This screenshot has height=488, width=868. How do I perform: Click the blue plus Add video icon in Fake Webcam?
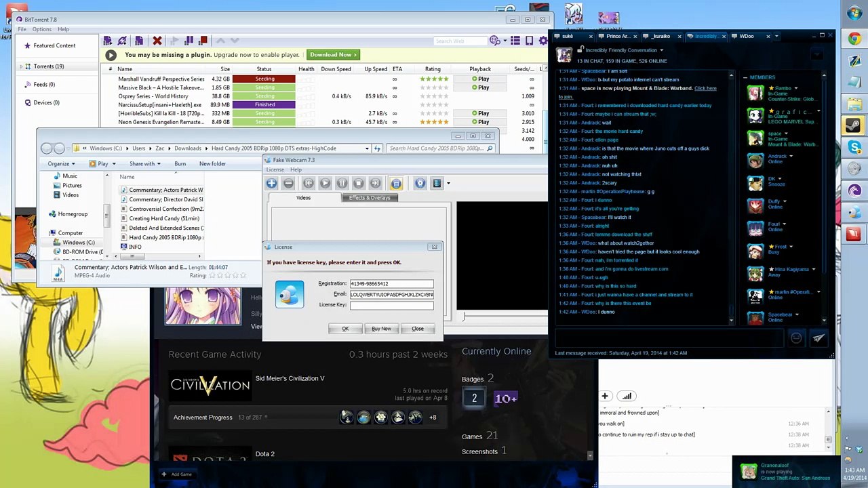click(271, 183)
